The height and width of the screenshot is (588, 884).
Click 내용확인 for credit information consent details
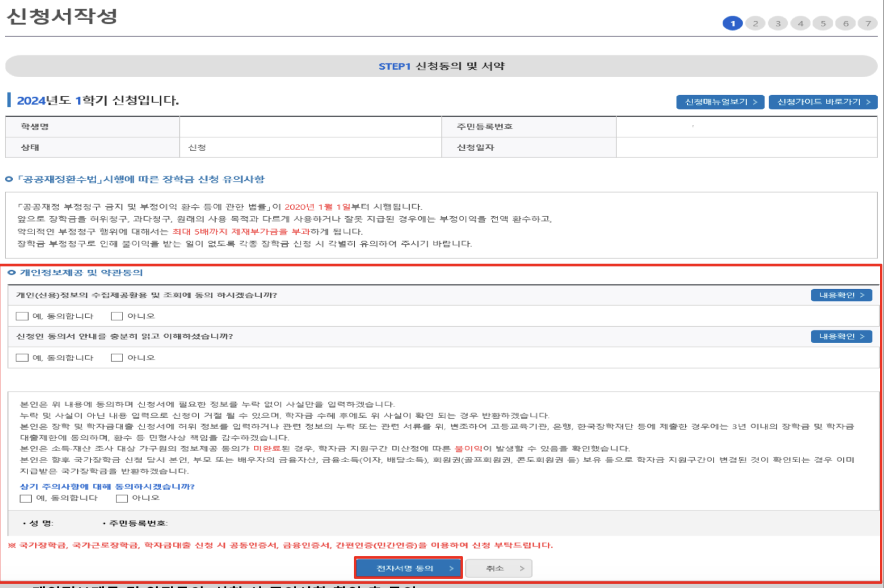tap(841, 295)
